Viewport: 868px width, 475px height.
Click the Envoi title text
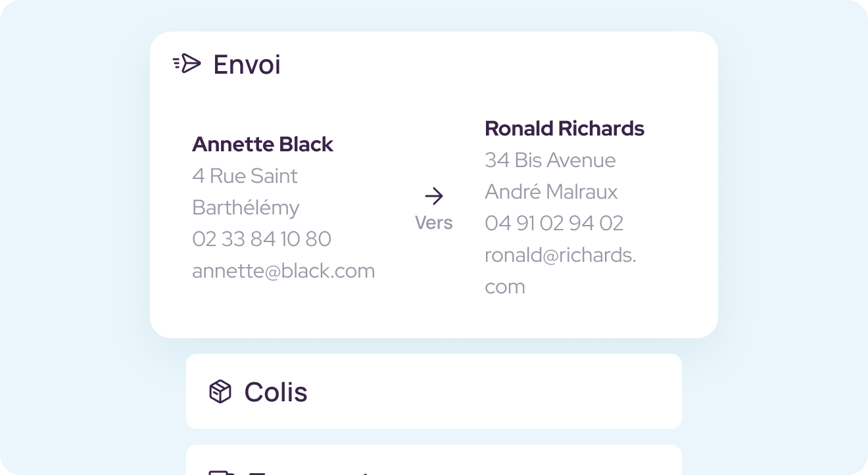pyautogui.click(x=247, y=64)
